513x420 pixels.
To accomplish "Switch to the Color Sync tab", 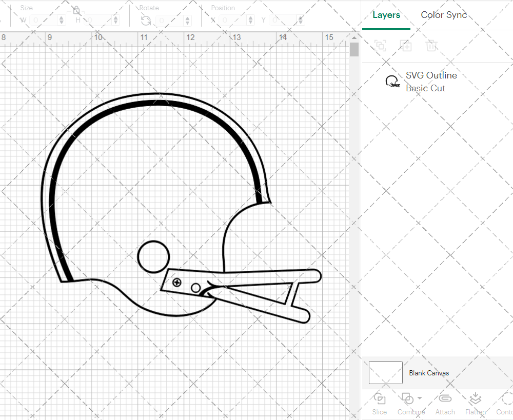I will 444,15.
